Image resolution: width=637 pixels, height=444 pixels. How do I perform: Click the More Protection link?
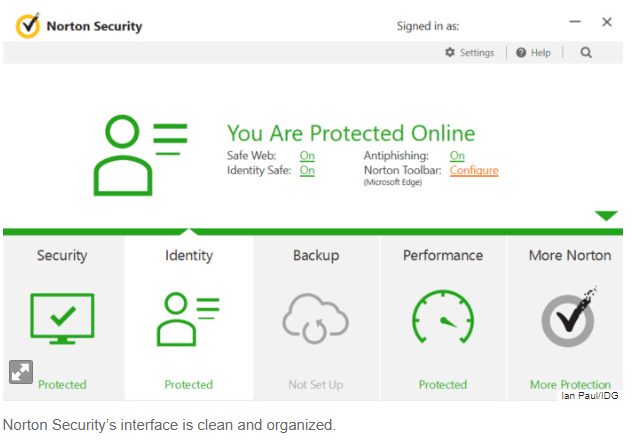coord(570,385)
